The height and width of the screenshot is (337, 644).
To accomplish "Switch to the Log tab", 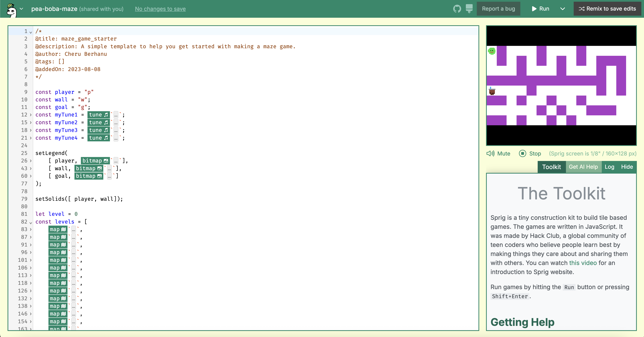I will (609, 167).
